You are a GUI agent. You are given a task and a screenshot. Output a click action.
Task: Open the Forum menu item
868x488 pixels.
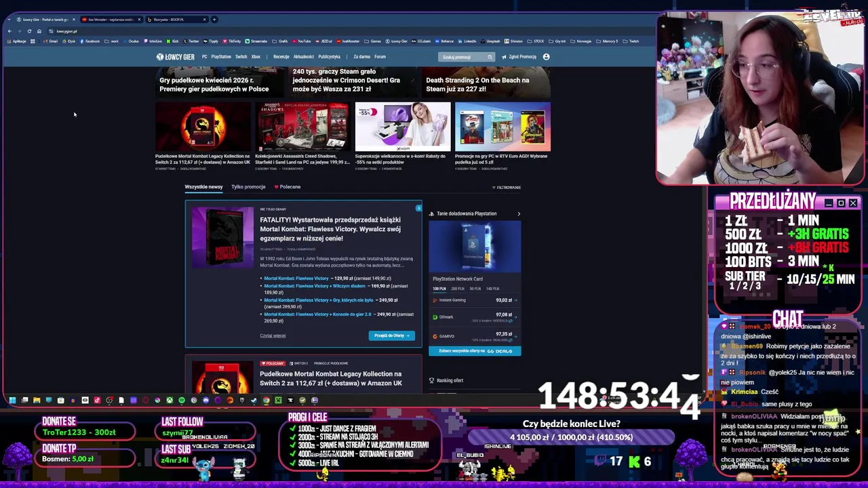(380, 57)
